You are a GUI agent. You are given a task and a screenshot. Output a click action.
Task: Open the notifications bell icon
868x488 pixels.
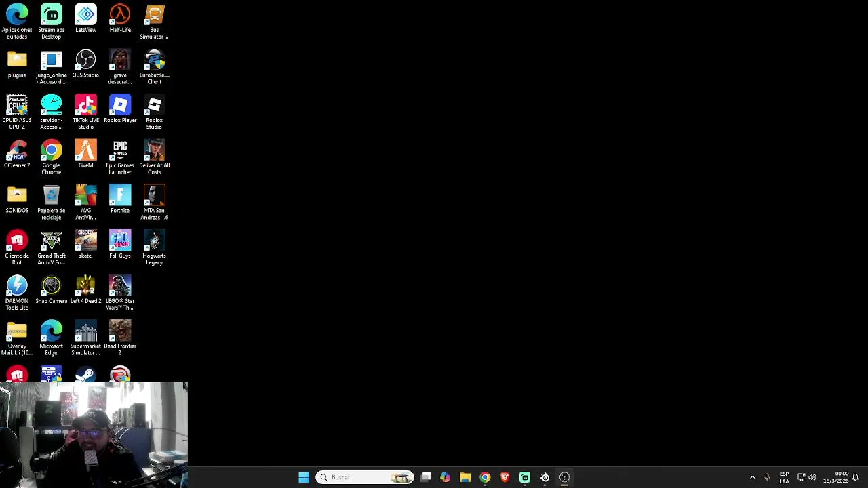point(856,477)
